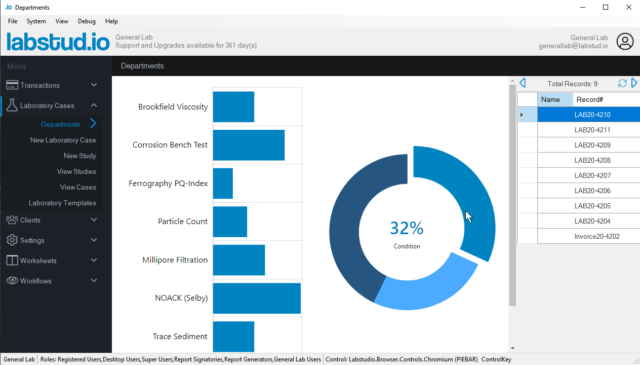640x365 pixels.
Task: Click the refresh records icon
Action: click(x=622, y=83)
